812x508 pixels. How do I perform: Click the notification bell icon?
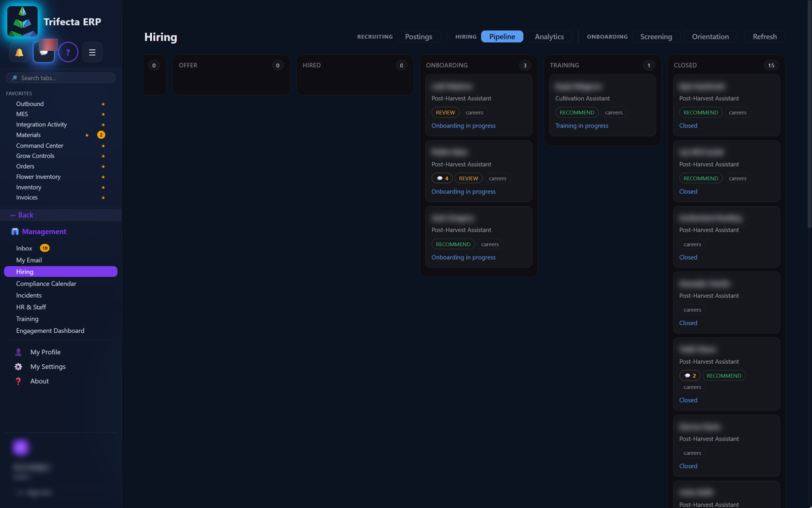pyautogui.click(x=19, y=52)
